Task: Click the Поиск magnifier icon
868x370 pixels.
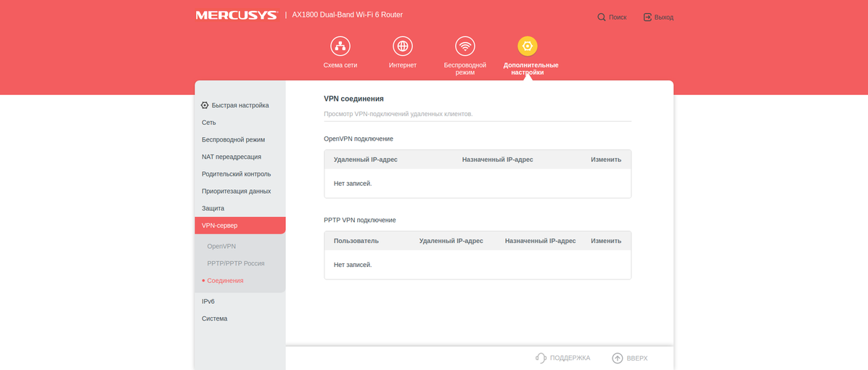Action: (602, 17)
